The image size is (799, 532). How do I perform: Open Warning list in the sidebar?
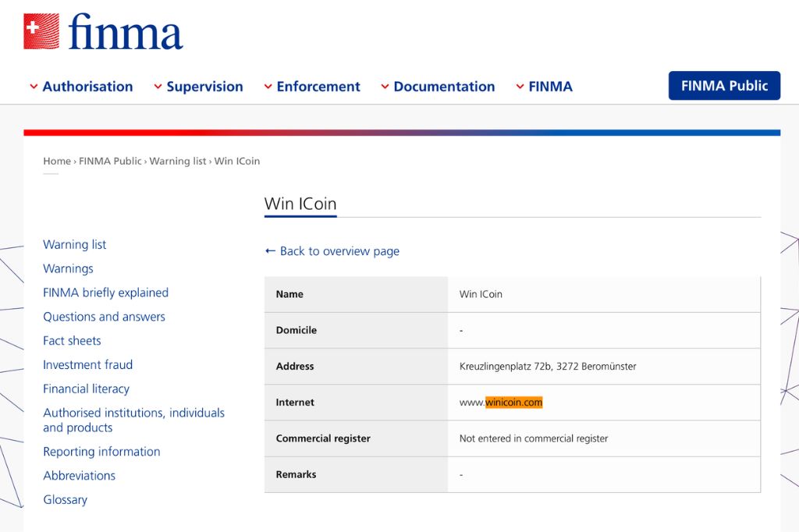click(x=74, y=245)
